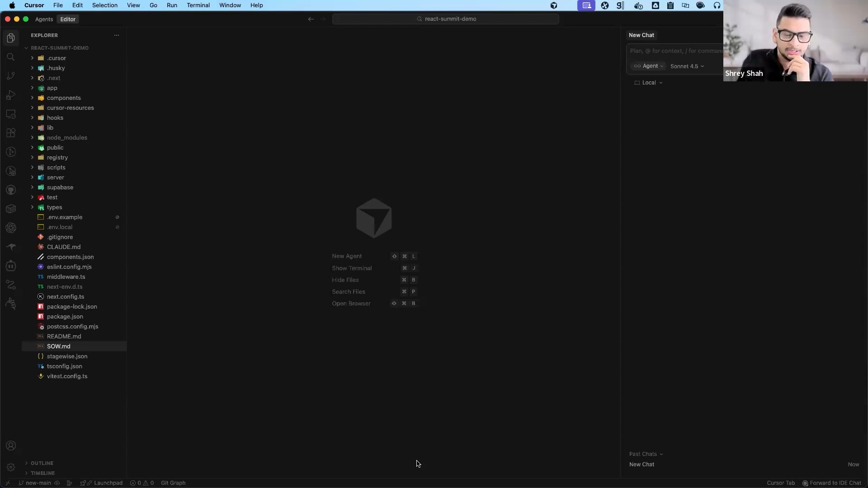Expand the OUTLINE section

[42, 463]
